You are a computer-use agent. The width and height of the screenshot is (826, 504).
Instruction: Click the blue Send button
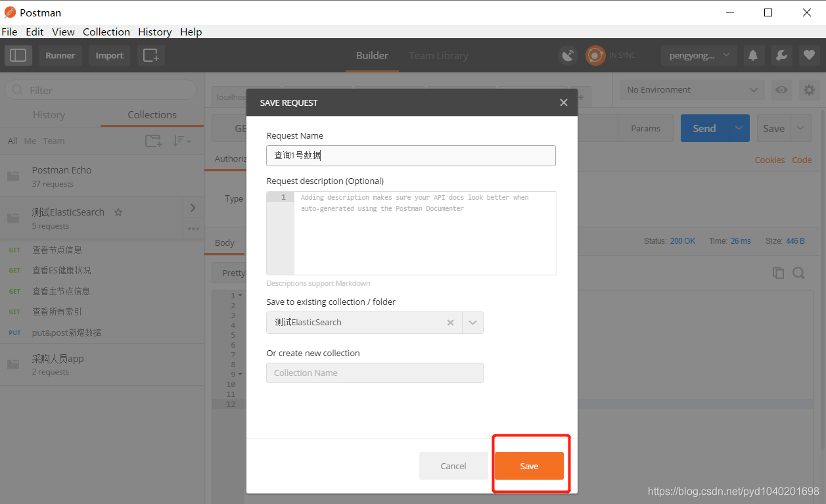click(704, 128)
